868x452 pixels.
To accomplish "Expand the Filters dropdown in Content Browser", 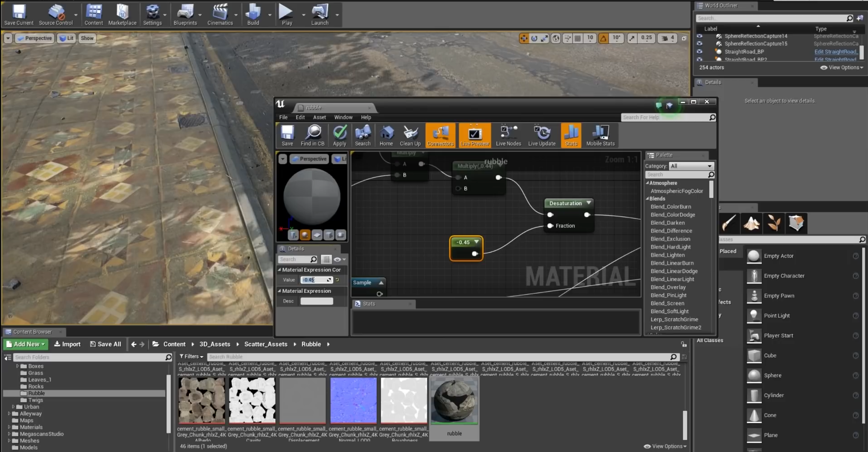I will 192,357.
